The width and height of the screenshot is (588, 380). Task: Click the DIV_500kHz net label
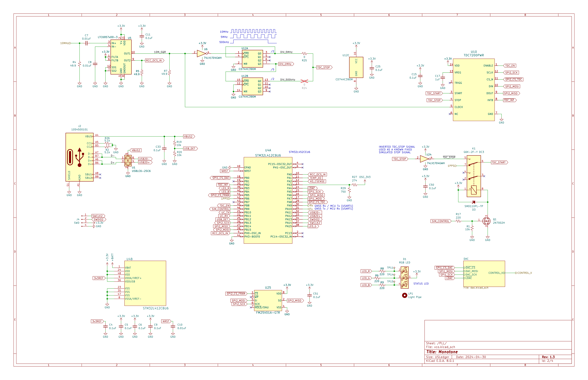click(x=288, y=80)
